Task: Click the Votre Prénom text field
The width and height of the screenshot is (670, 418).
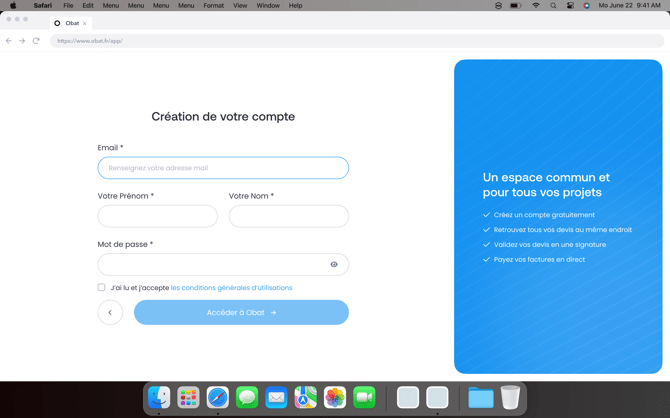Action: (x=157, y=216)
